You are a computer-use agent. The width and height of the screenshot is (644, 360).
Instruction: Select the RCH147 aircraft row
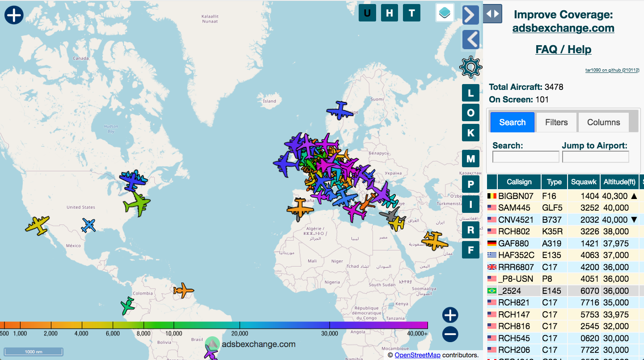coord(565,314)
